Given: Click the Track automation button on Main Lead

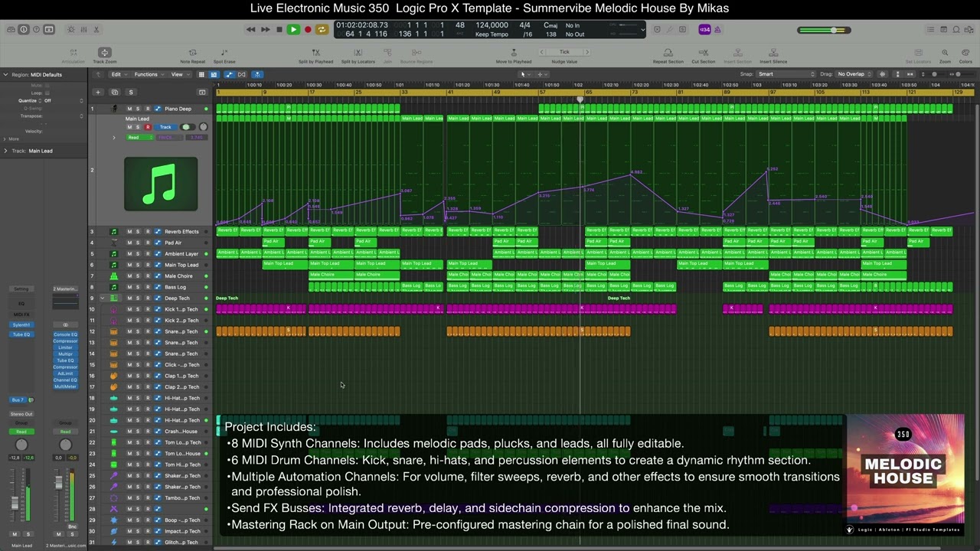Looking at the screenshot, I should 165,127.
